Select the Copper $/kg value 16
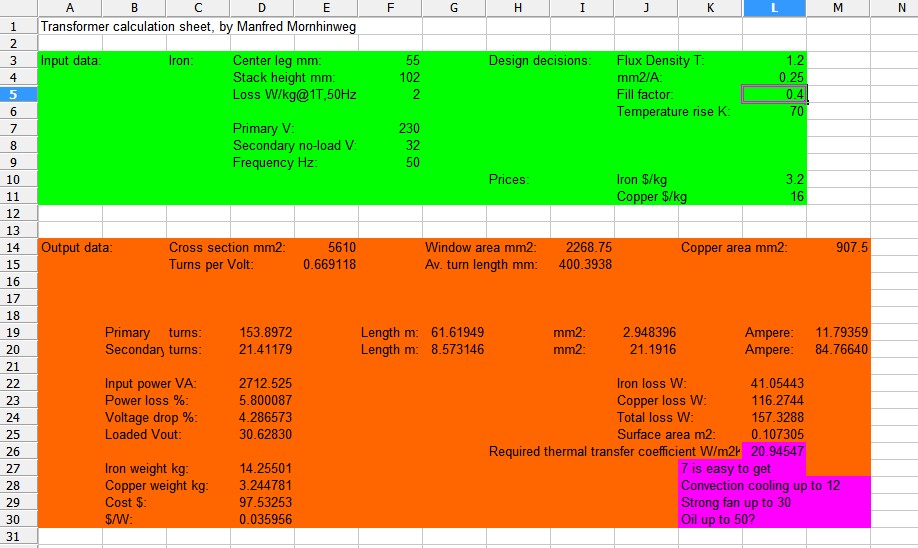918x548 pixels. (x=797, y=196)
